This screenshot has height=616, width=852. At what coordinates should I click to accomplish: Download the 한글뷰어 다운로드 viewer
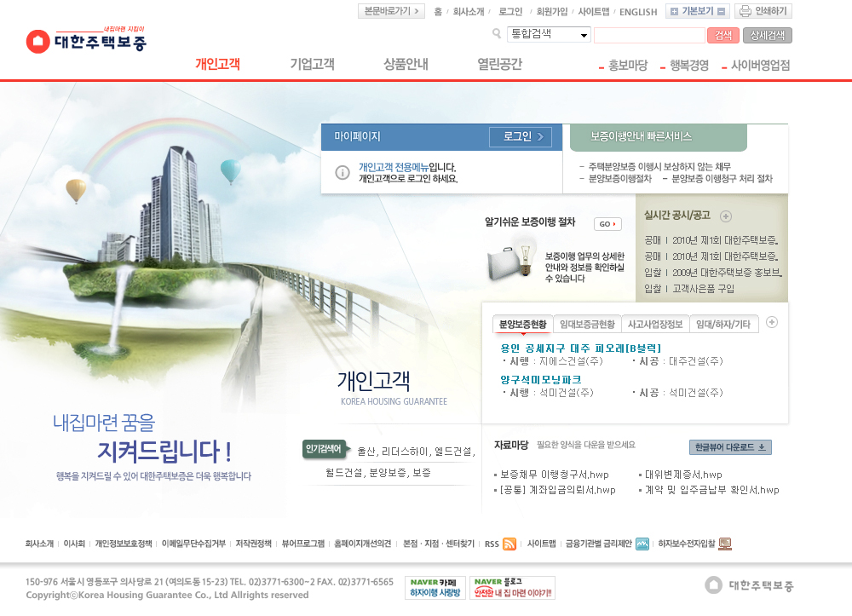pyautogui.click(x=729, y=447)
